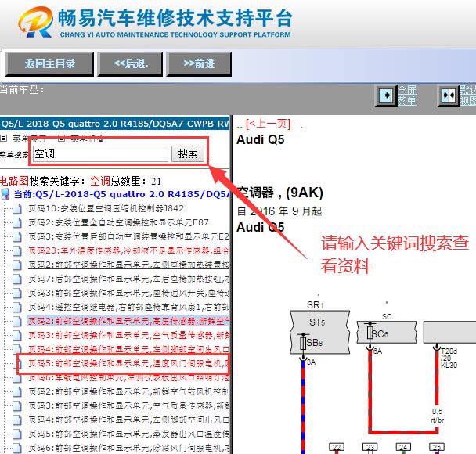Click the computer icon at the tree root
This screenshot has height=454, width=476.
(5, 194)
